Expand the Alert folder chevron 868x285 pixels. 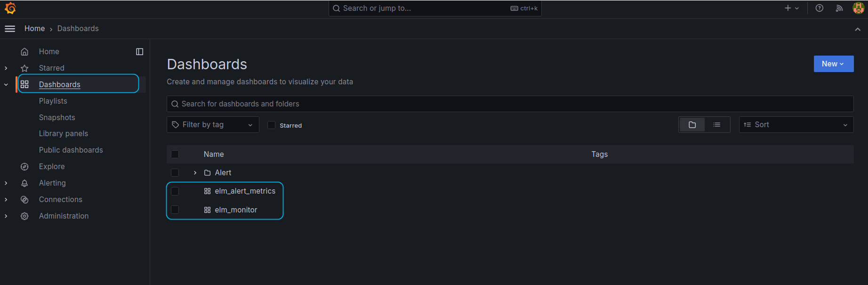click(x=195, y=173)
